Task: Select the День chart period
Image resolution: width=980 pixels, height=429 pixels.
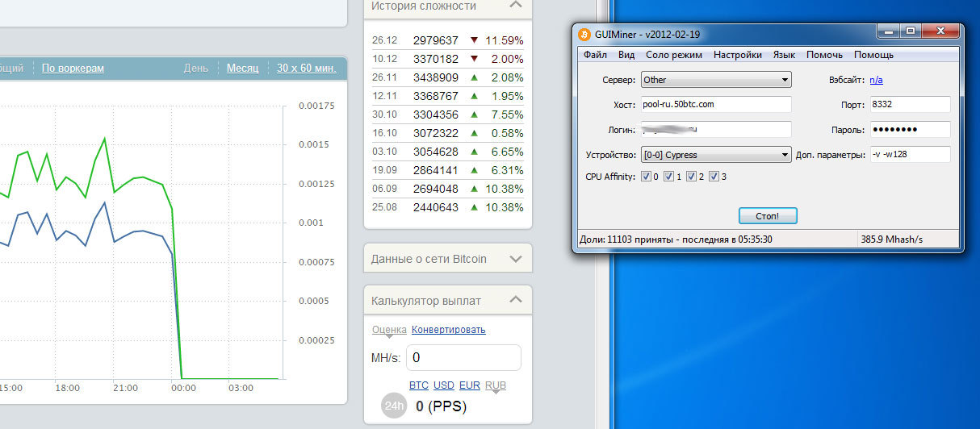Action: coord(196,69)
